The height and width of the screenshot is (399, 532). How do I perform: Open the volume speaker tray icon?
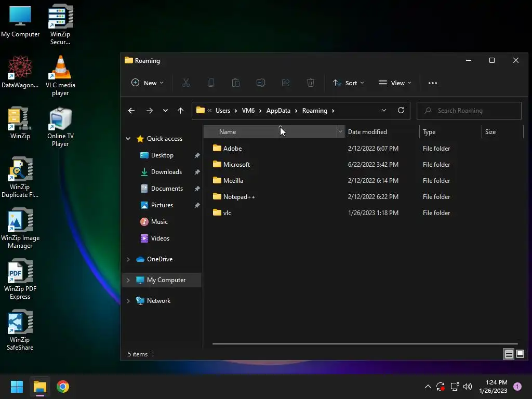(468, 387)
